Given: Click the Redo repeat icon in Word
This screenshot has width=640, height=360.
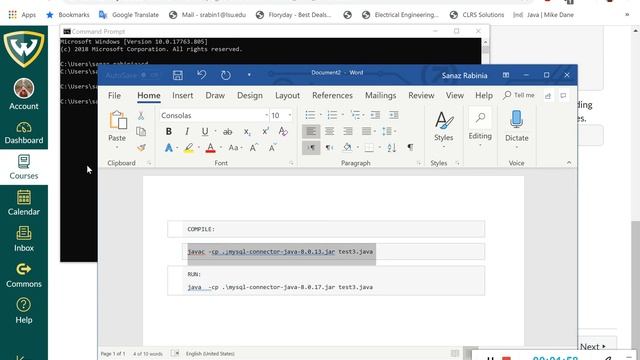Looking at the screenshot, I should pos(225,75).
